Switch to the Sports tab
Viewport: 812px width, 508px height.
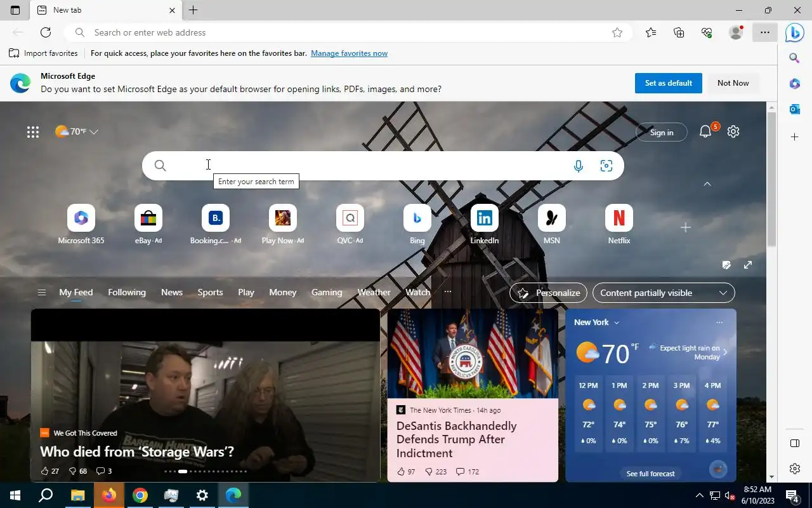[210, 292]
